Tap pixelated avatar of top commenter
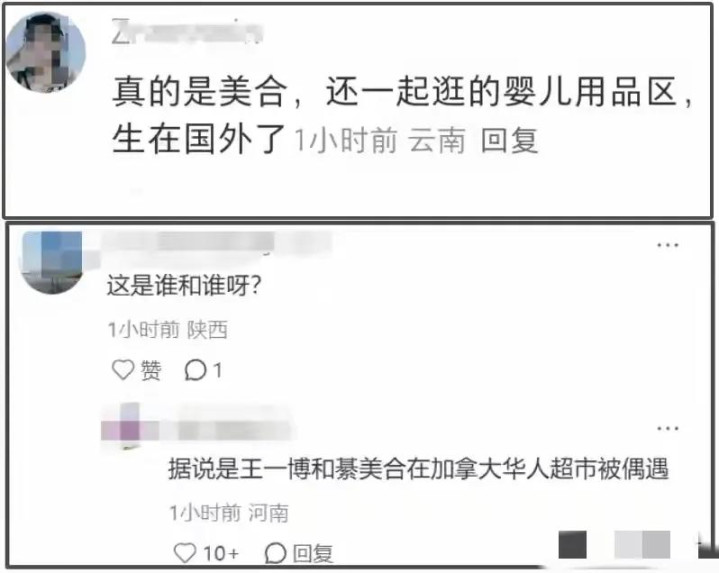 (46, 52)
